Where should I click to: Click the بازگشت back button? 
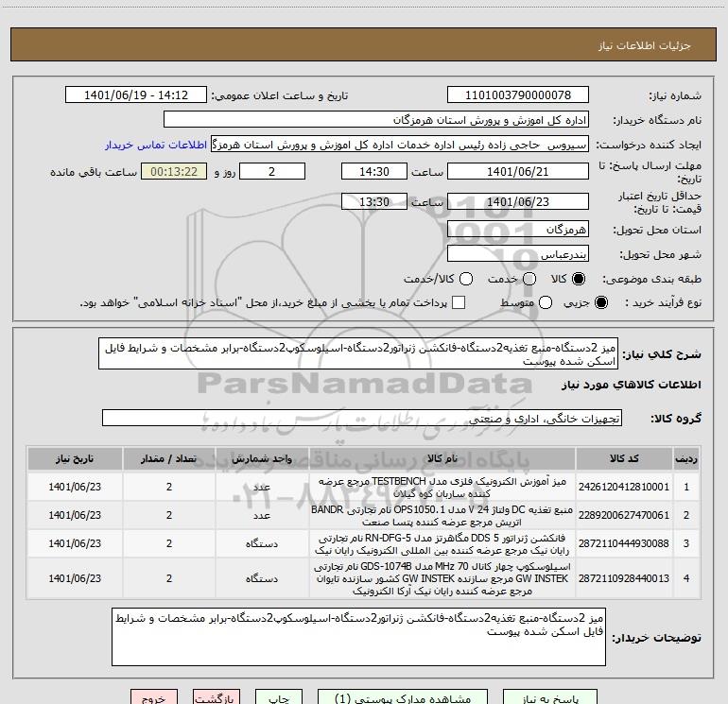(x=217, y=697)
